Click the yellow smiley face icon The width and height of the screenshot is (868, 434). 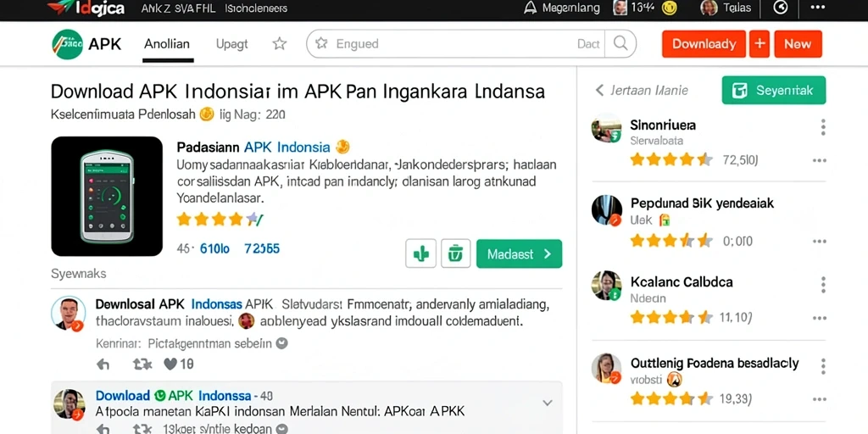670,8
